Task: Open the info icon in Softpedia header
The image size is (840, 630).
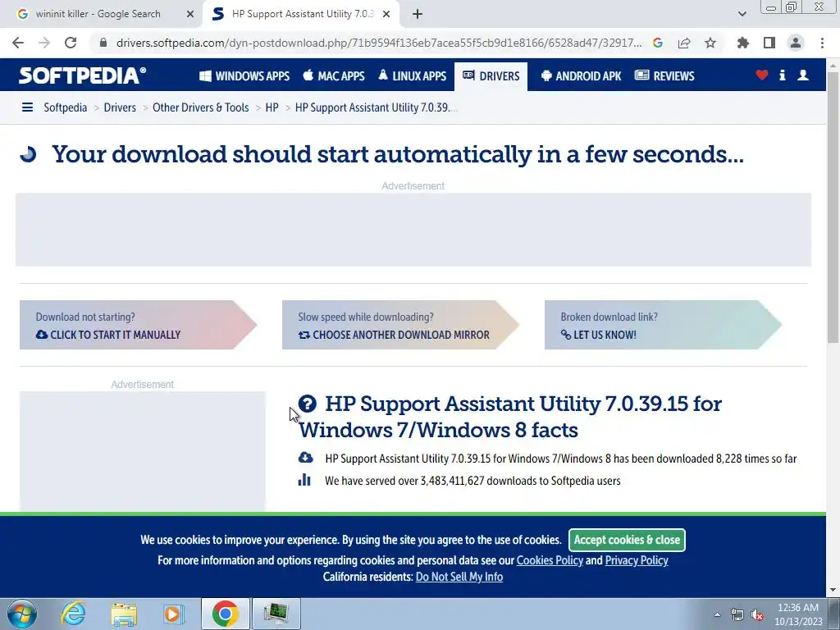Action: point(782,75)
